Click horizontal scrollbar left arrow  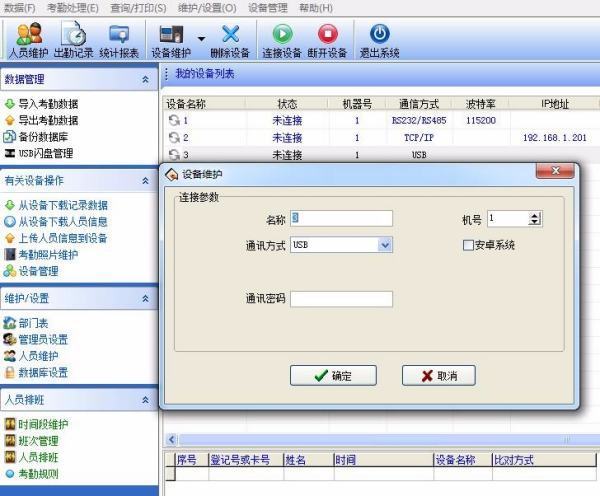tap(171, 440)
